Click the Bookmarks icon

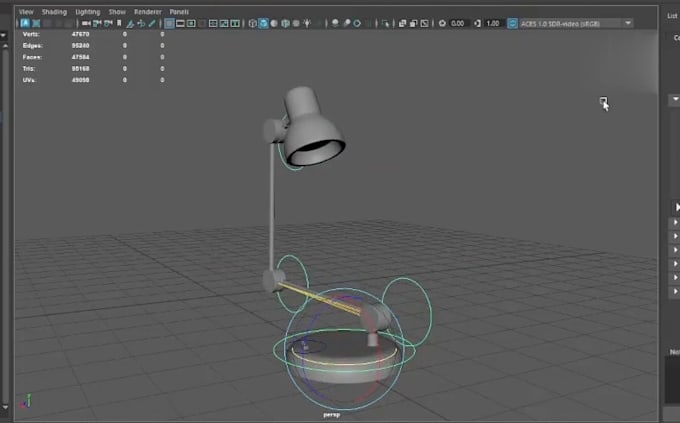[x=119, y=23]
